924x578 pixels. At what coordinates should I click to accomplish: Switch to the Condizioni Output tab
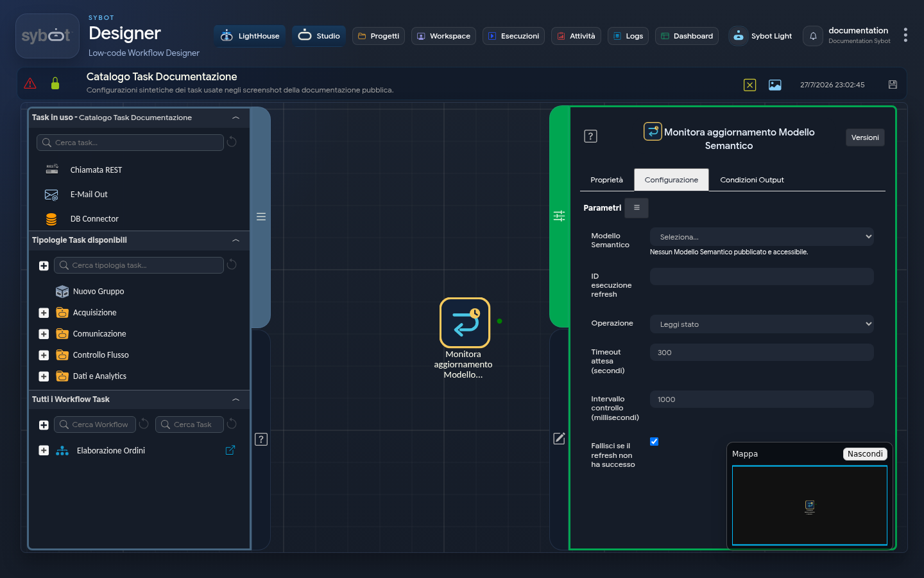pos(752,180)
